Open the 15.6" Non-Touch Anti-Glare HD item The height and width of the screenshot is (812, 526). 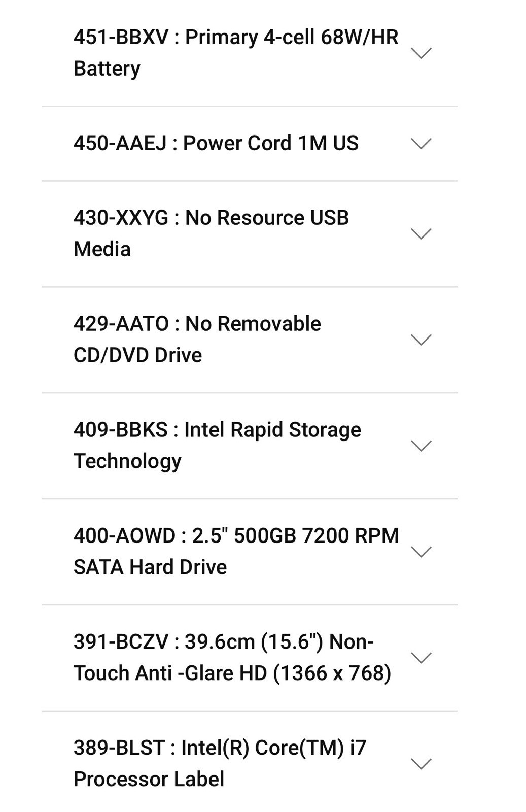coord(250,658)
